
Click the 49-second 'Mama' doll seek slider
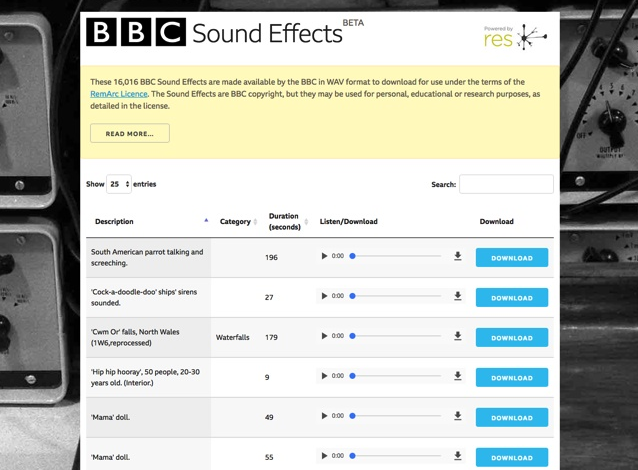(396, 417)
